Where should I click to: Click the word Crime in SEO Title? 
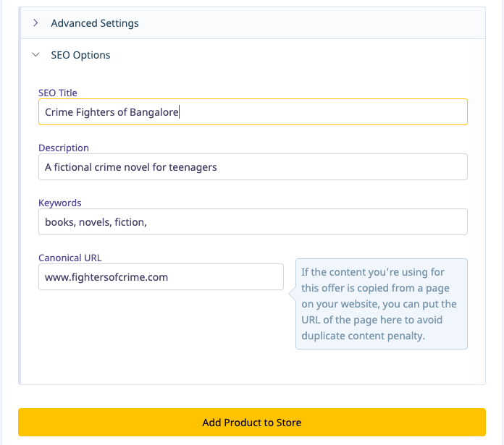59,112
